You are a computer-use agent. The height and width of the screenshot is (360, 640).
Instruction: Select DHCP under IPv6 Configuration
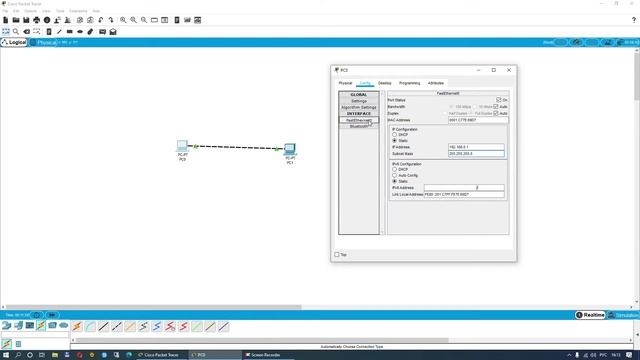pyautogui.click(x=394, y=169)
